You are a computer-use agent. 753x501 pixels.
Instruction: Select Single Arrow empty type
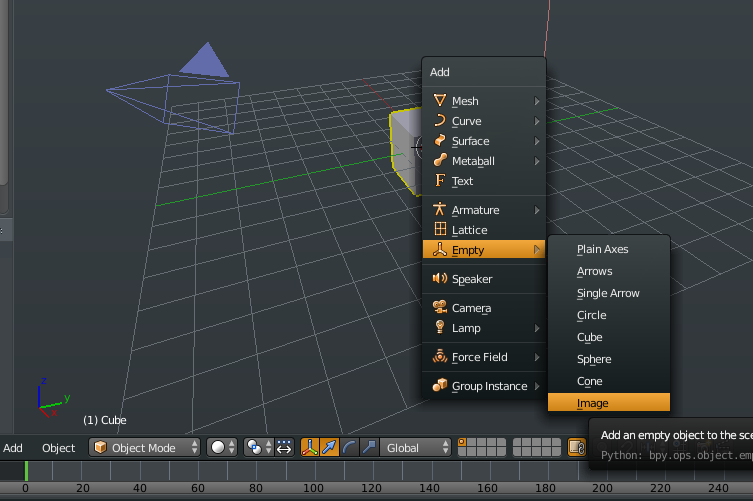click(608, 293)
